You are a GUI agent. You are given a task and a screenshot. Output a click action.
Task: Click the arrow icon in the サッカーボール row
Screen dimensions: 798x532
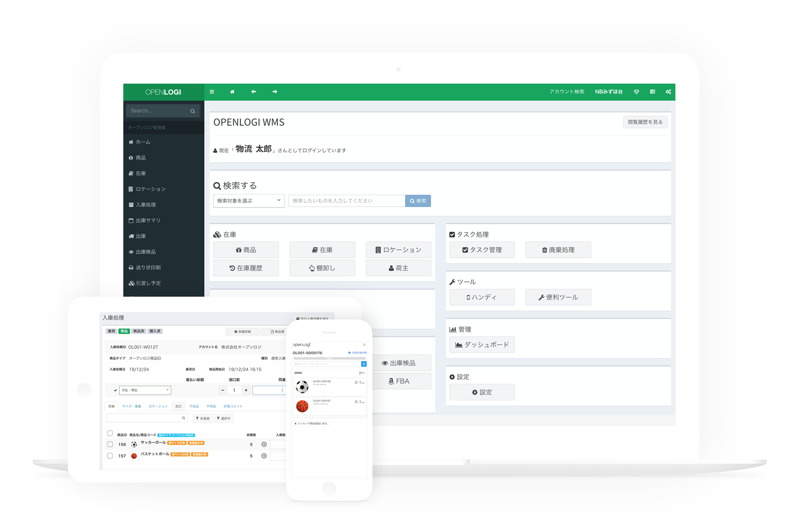coord(264,444)
